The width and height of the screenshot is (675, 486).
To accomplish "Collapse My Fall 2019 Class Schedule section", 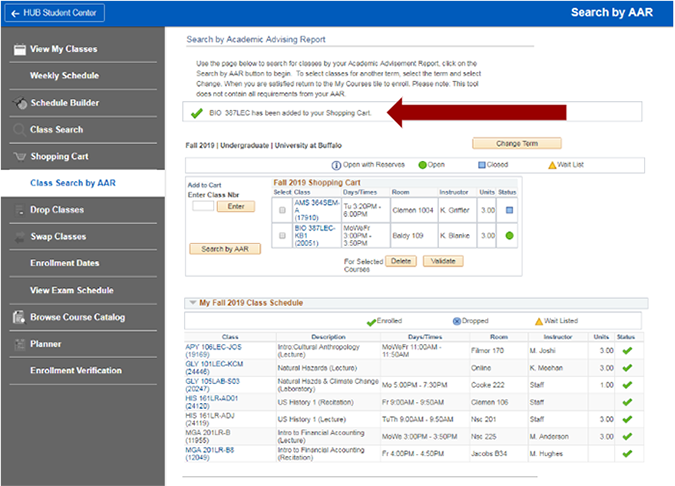I will click(x=192, y=302).
